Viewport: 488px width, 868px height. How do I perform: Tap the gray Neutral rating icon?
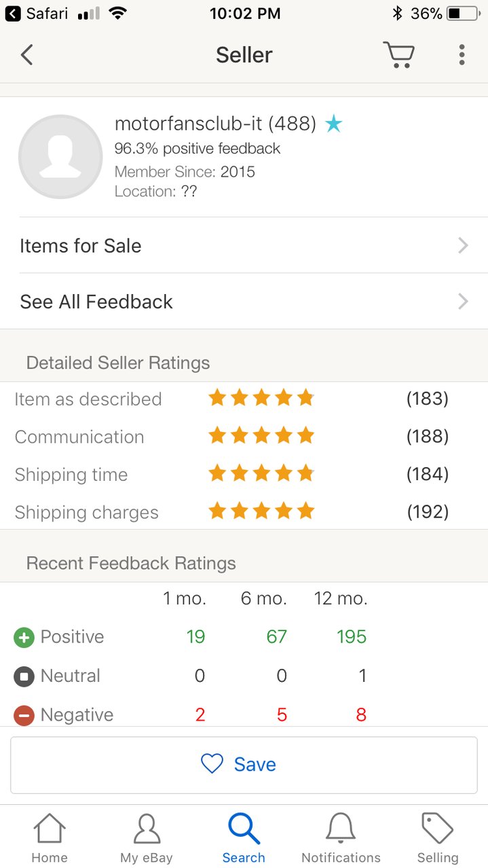[24, 676]
